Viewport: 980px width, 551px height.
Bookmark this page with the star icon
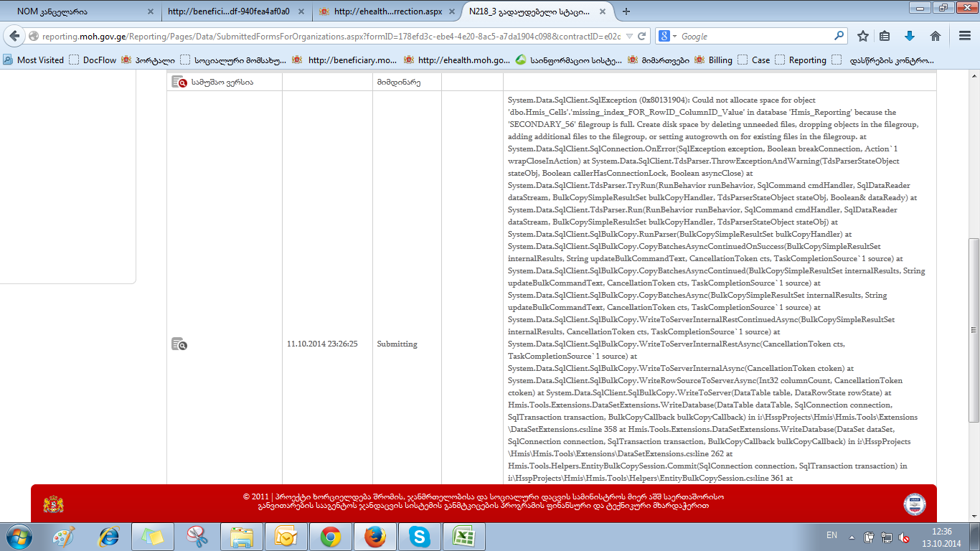[863, 36]
